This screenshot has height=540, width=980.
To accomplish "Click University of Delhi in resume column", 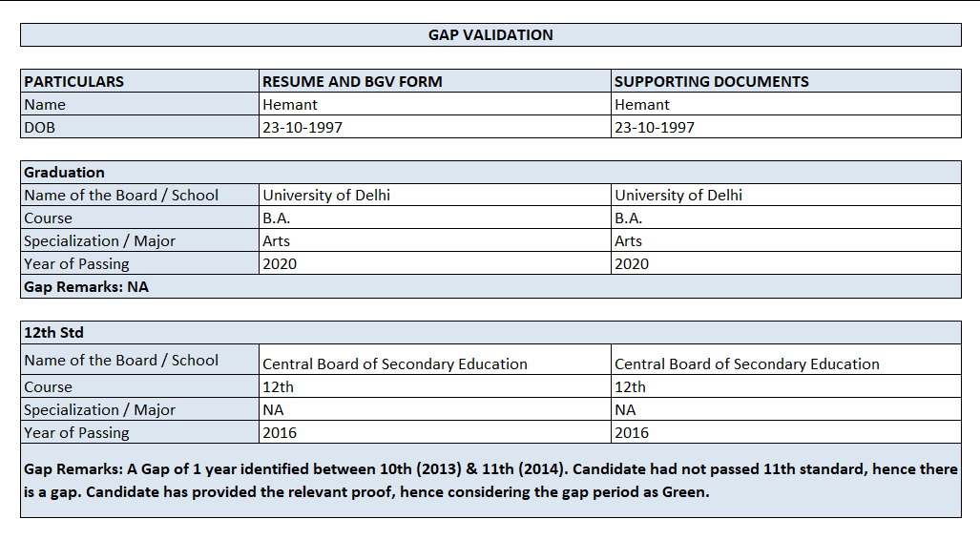I will [326, 196].
